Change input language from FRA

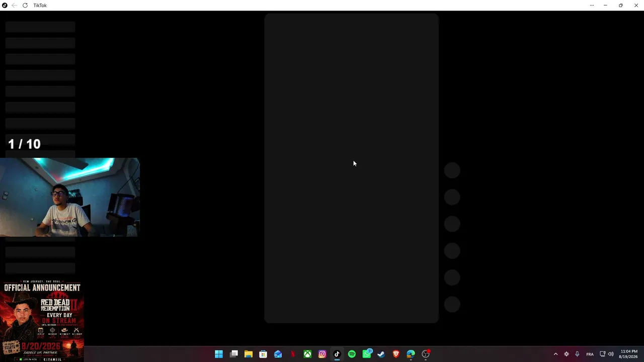590,354
